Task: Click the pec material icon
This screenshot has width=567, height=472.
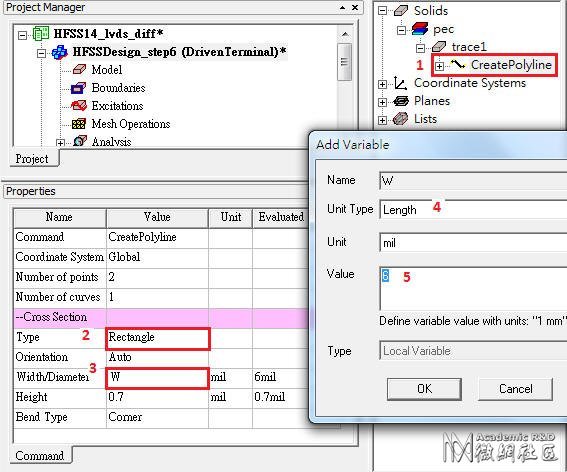Action: pos(420,29)
